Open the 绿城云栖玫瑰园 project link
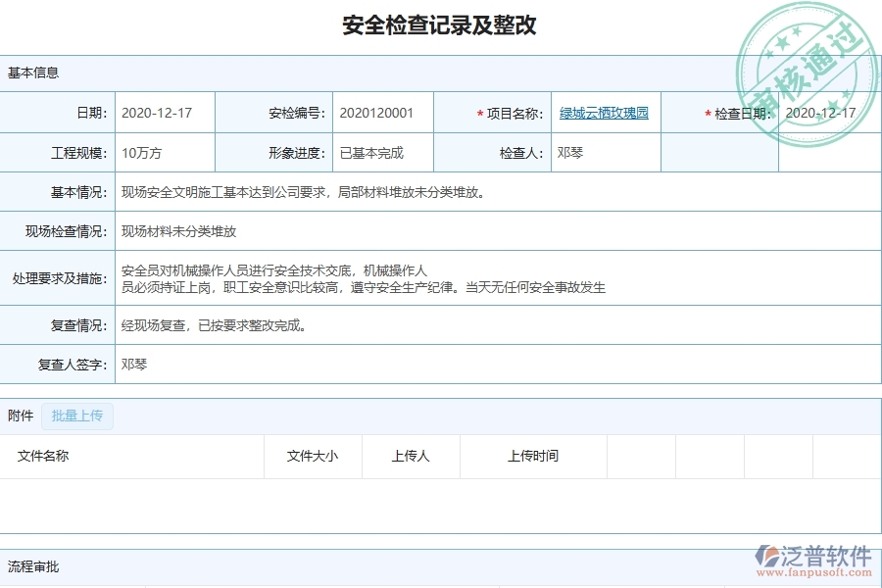Screen dimensions: 882x588 [604, 112]
